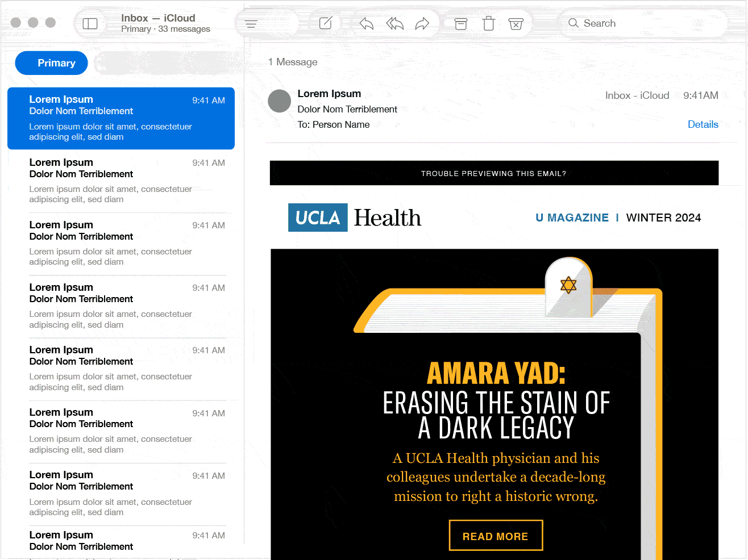Viewport: 748px width, 560px height.
Task: Click the TROUBLE PREVIEWING THIS EMAIL banner
Action: [494, 173]
